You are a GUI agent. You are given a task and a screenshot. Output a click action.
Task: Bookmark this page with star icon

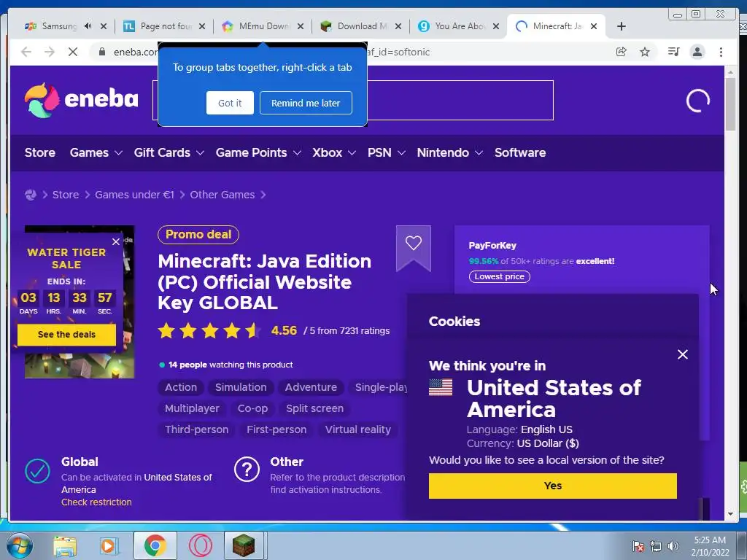coord(645,52)
